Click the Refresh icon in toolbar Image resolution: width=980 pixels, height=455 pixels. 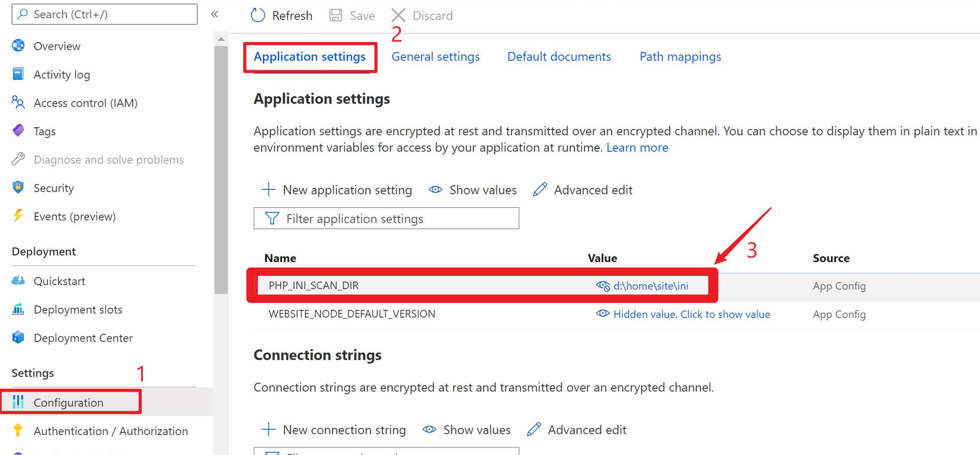point(258,16)
